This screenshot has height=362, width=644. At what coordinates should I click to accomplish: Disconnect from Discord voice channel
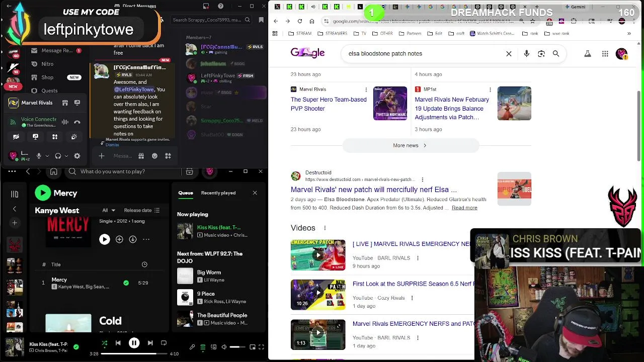pos(77,122)
